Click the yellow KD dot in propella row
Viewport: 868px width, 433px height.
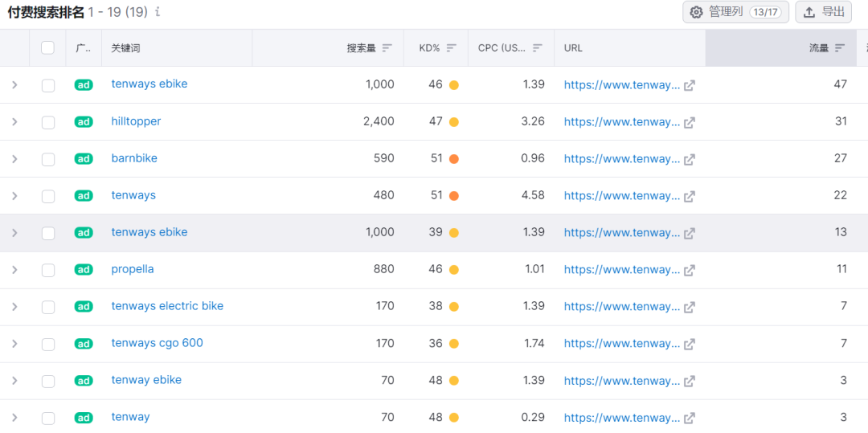[454, 270]
